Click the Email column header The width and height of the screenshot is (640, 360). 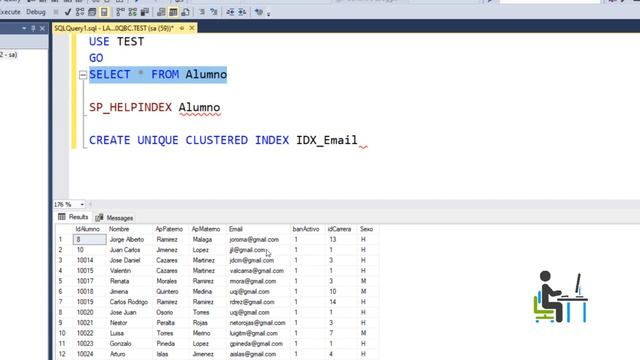pyautogui.click(x=258, y=229)
